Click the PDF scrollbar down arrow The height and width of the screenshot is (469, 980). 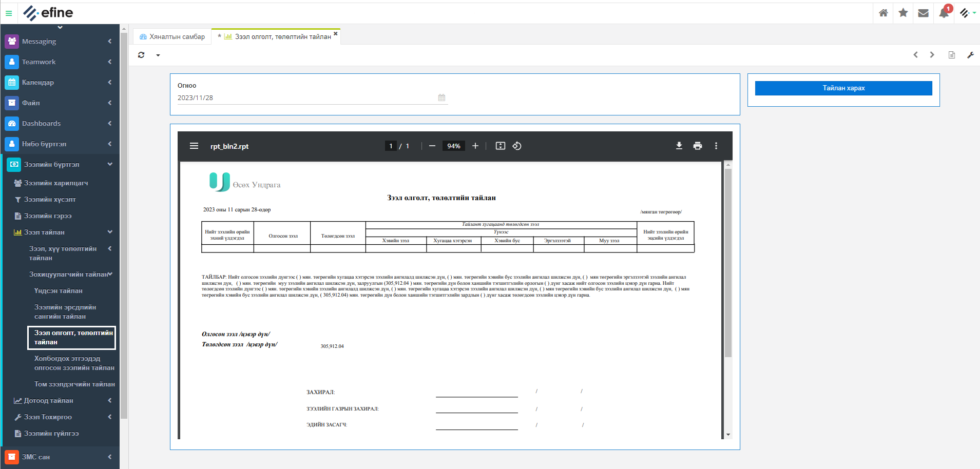pos(728,435)
